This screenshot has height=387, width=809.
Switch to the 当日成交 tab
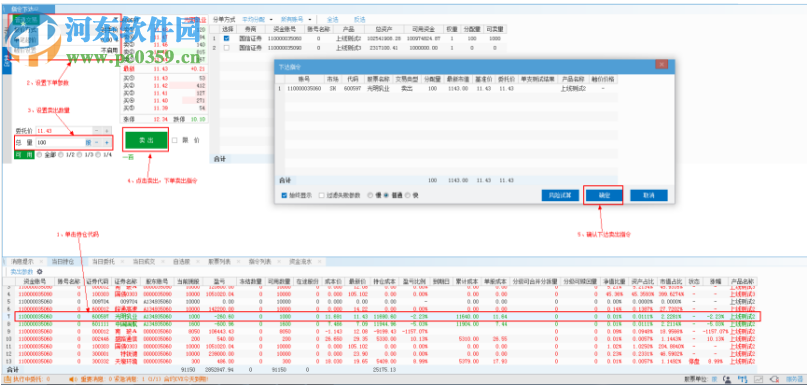point(143,262)
